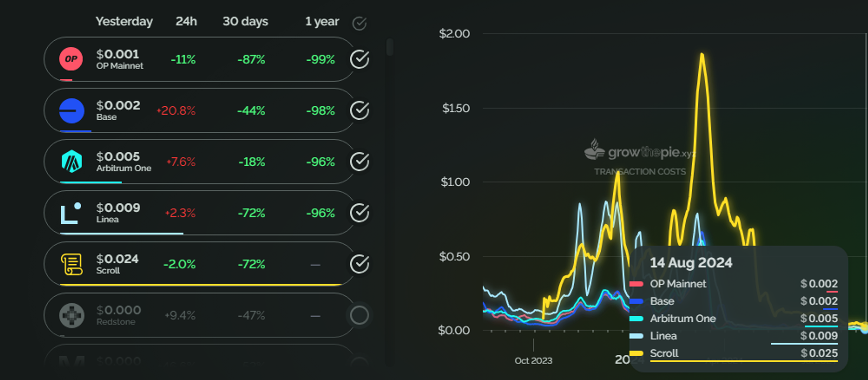This screenshot has height=380, width=868.
Task: Sort by 30 days column header
Action: [245, 22]
